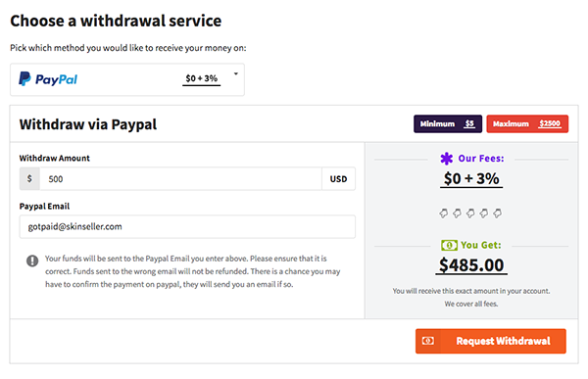
Task: Click the large $0 + 3% fees text
Action: coord(471,179)
